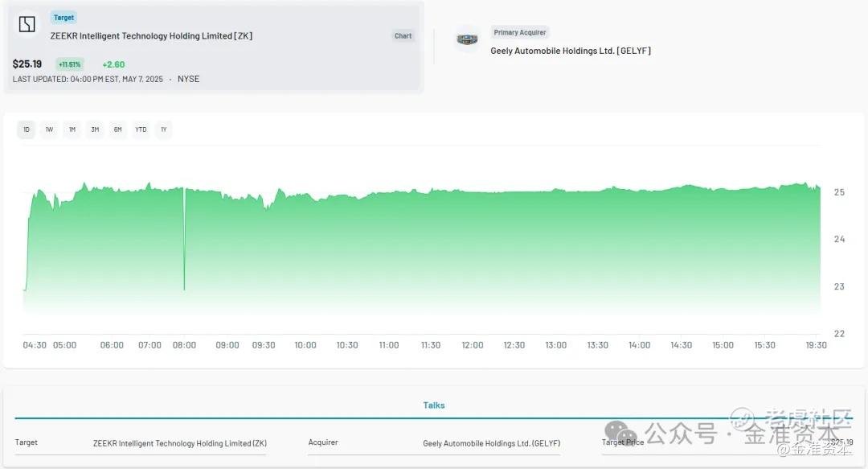Click the Target field label in Talks

(26, 442)
